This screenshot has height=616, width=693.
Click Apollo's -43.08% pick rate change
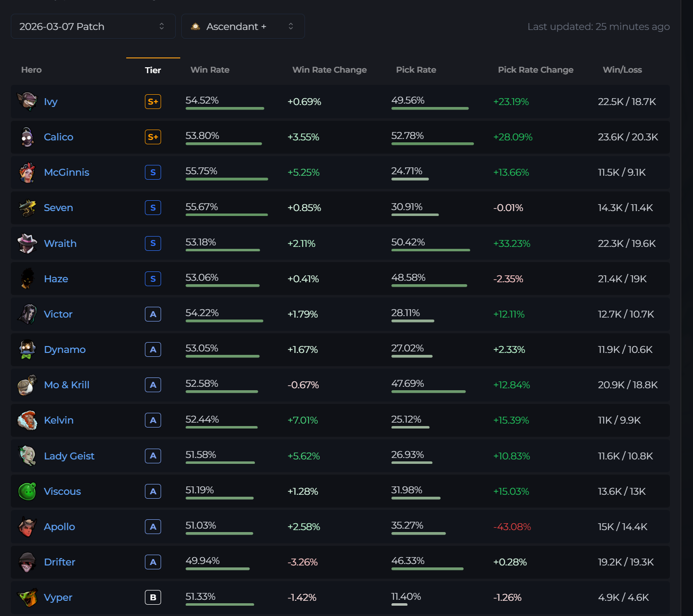pyautogui.click(x=512, y=527)
